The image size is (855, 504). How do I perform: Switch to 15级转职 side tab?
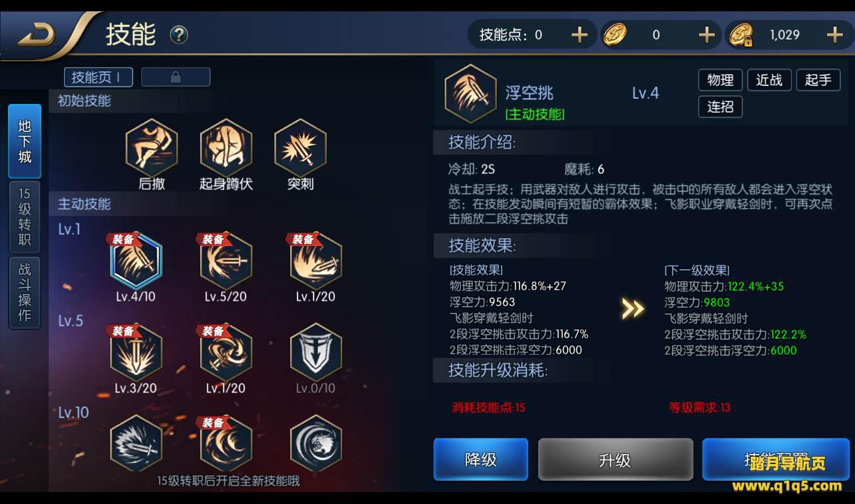click(x=25, y=217)
